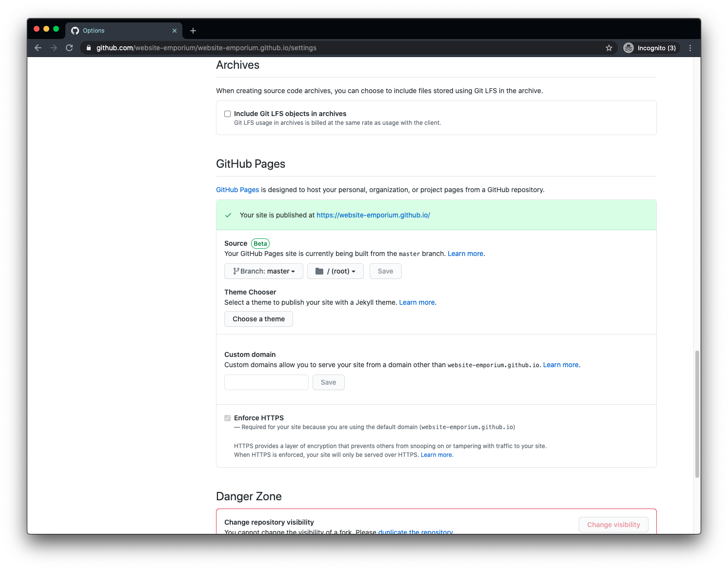Check Include Git LFS objects in archives
728x570 pixels.
pyautogui.click(x=227, y=114)
